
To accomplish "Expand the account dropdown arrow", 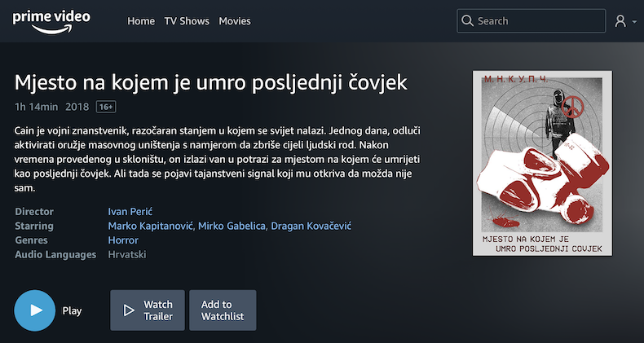I will 634,21.
